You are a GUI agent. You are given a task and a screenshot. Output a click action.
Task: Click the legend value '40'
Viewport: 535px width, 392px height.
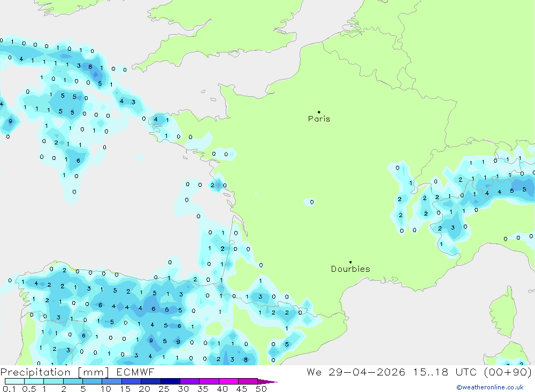pos(223,389)
